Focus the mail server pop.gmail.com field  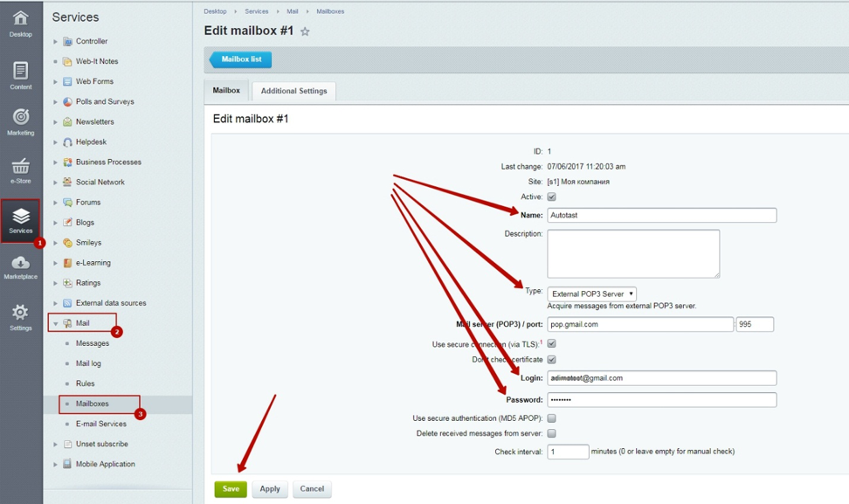point(640,324)
